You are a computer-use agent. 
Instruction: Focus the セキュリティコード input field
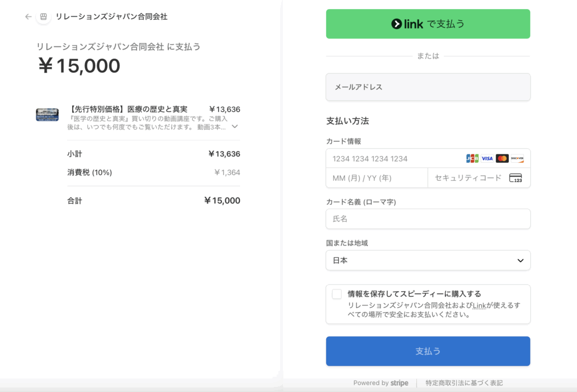click(468, 178)
